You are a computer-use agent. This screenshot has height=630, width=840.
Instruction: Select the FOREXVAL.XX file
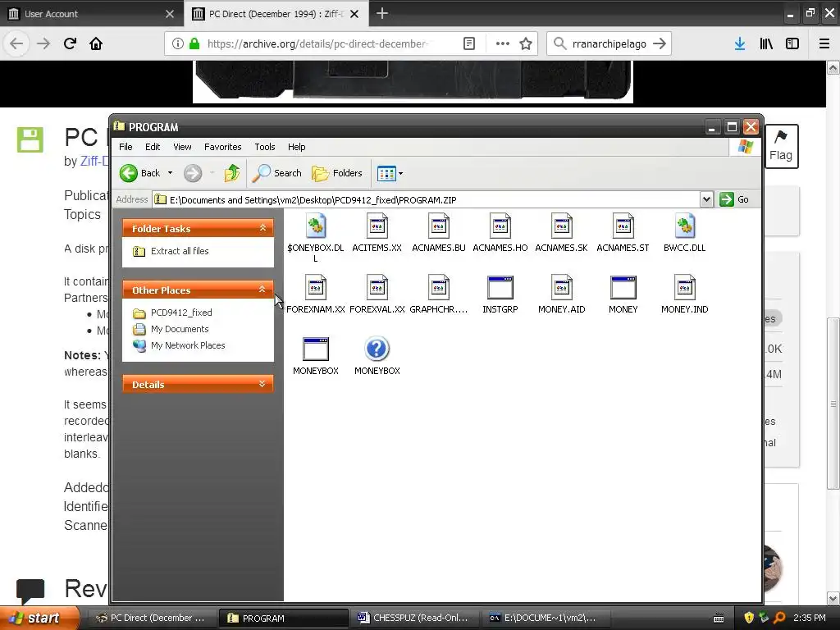coord(377,295)
